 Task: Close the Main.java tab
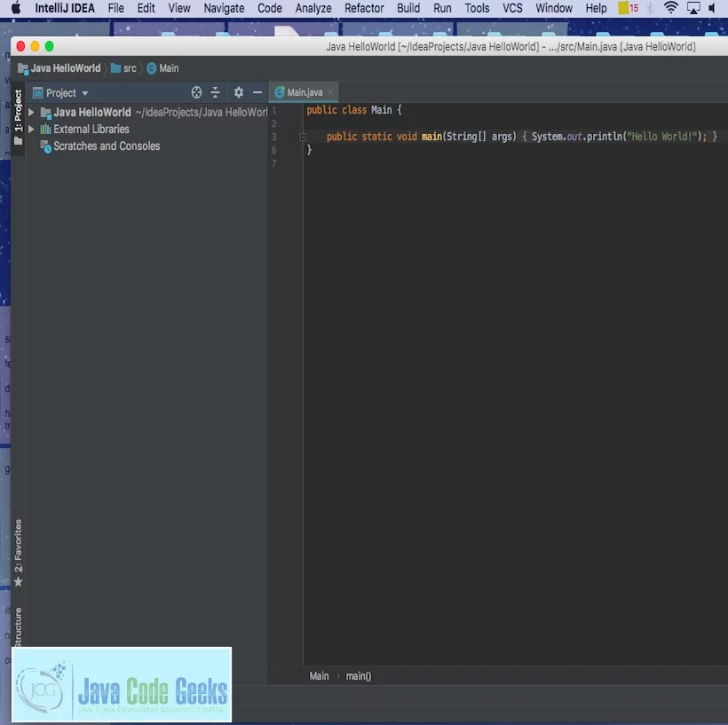(330, 92)
